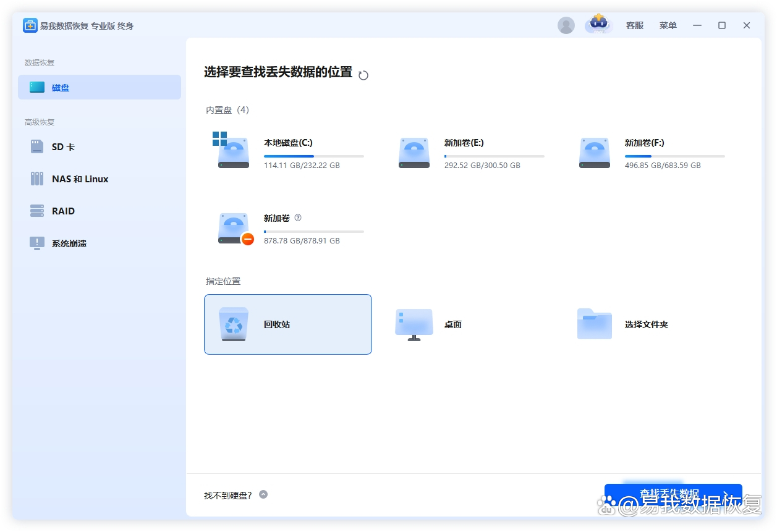Viewport: 777px width, 532px height.
Task: Click the recycle bin icon
Action: (x=234, y=324)
